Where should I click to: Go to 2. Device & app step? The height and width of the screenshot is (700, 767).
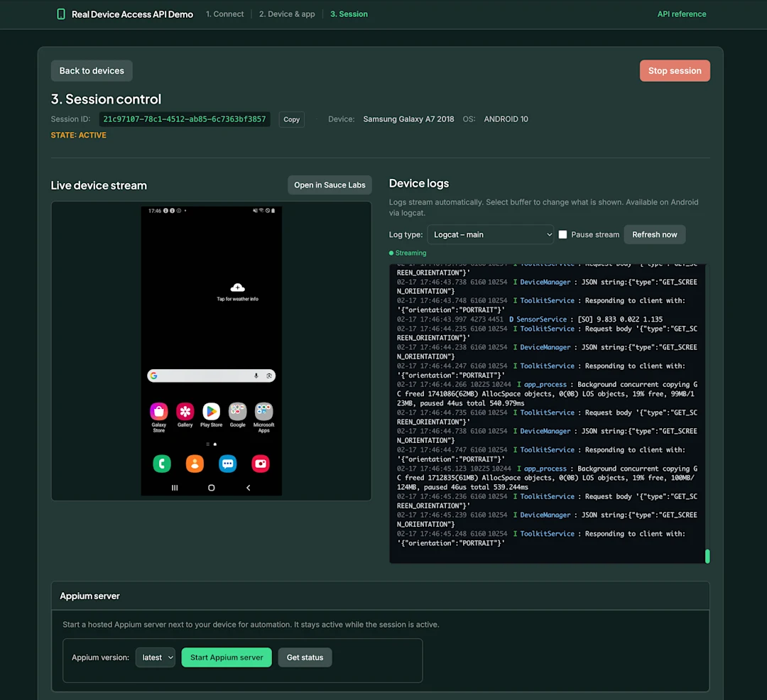287,14
